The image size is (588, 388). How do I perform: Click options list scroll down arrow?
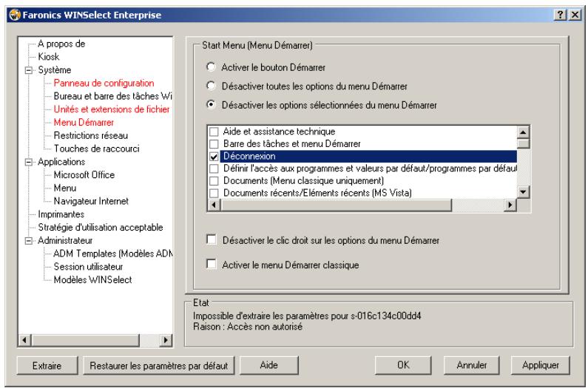pos(523,193)
